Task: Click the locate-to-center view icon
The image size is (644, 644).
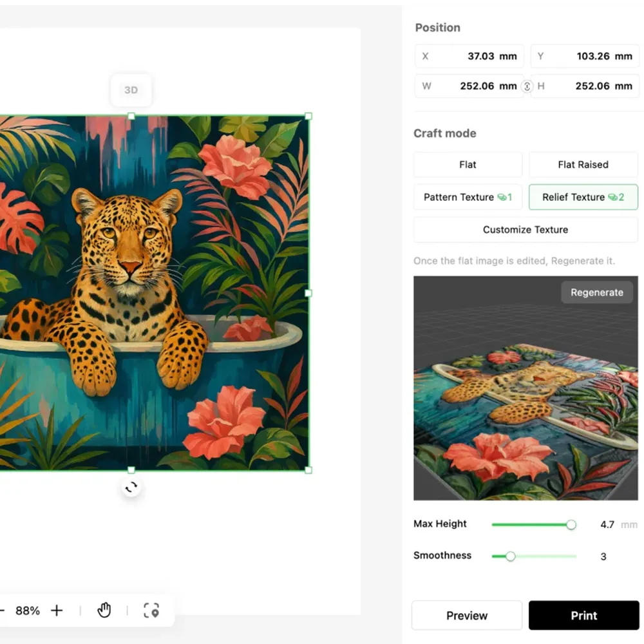Action: (151, 611)
